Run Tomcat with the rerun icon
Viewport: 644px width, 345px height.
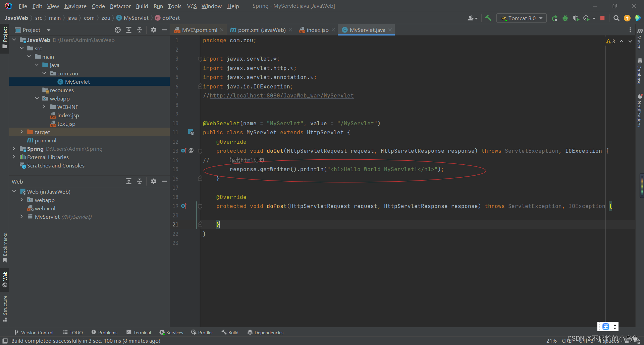[555, 18]
